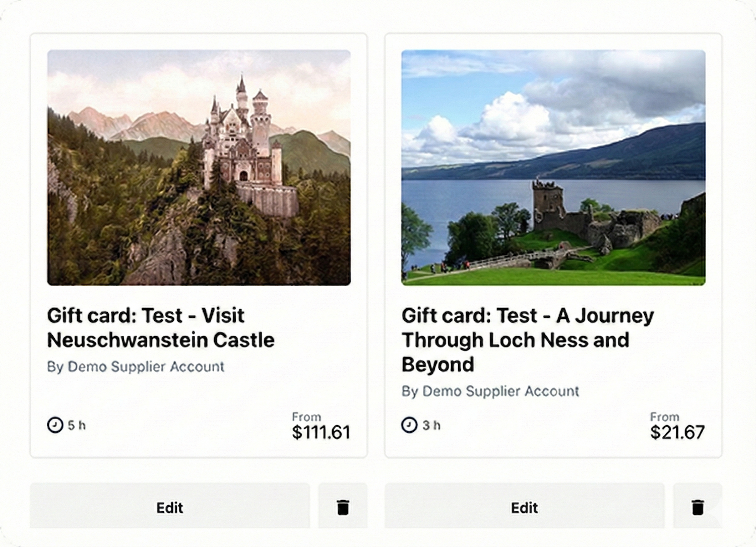Edit the Loch Ness gift card
The height and width of the screenshot is (547, 756).
[524, 507]
